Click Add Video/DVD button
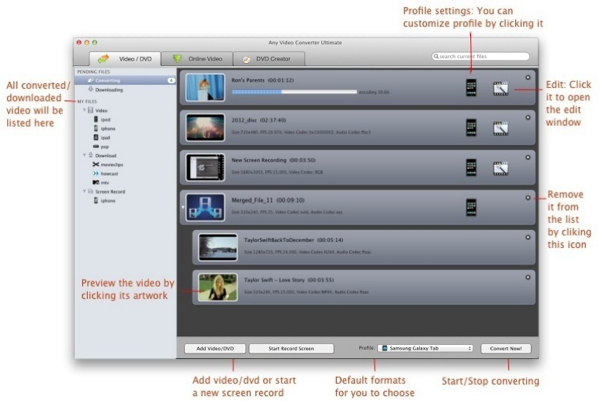The image size is (600, 408). (215, 349)
